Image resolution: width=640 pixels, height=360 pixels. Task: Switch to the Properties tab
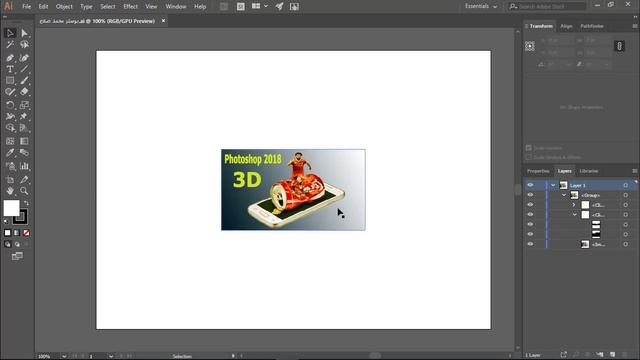[538, 171]
